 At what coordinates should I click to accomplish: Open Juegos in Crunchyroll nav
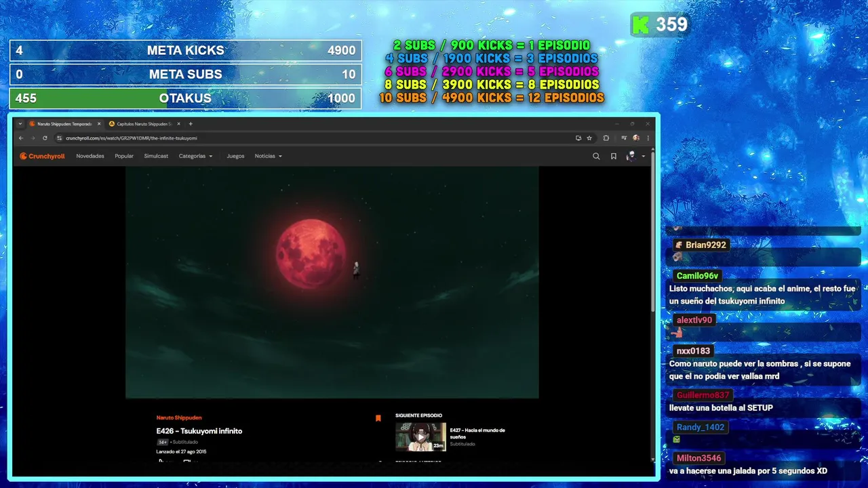(x=235, y=156)
